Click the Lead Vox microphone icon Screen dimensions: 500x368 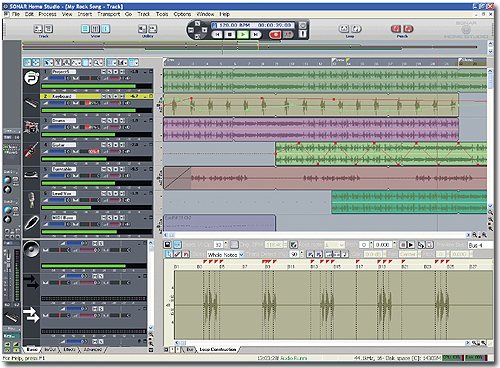pyautogui.click(x=32, y=199)
